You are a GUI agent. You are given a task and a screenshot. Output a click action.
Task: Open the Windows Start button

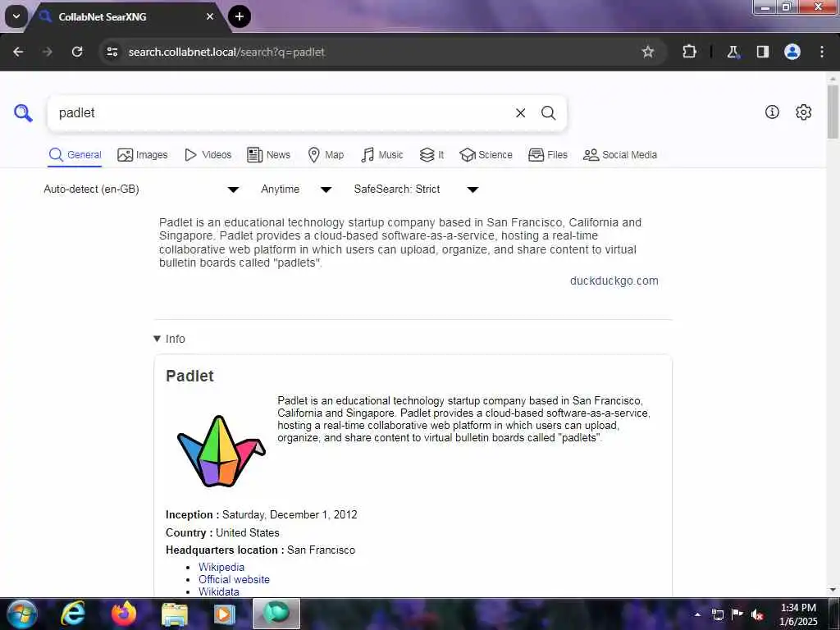[22, 614]
